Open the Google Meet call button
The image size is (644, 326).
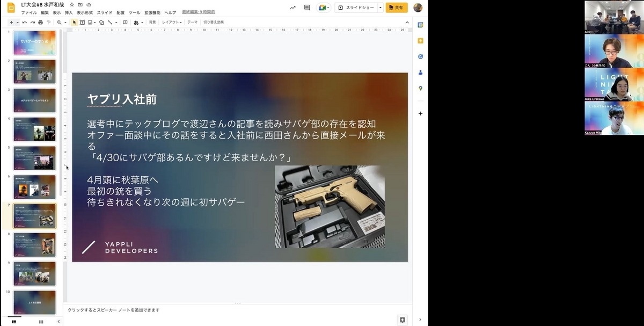coord(324,8)
